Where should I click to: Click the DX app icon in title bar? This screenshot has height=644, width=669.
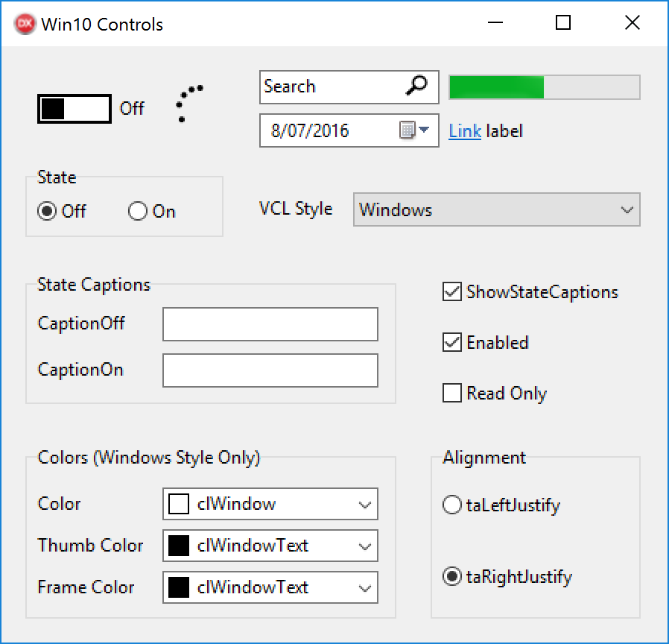pos(25,24)
